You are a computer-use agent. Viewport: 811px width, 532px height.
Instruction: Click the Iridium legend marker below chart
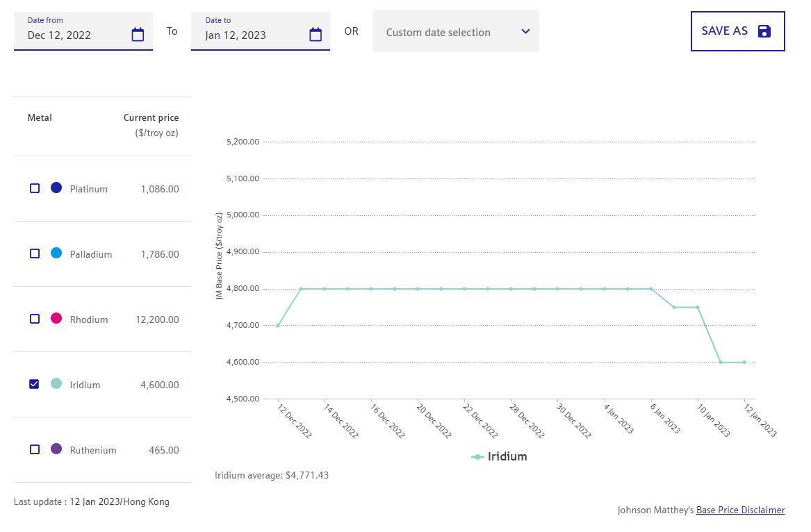477,457
